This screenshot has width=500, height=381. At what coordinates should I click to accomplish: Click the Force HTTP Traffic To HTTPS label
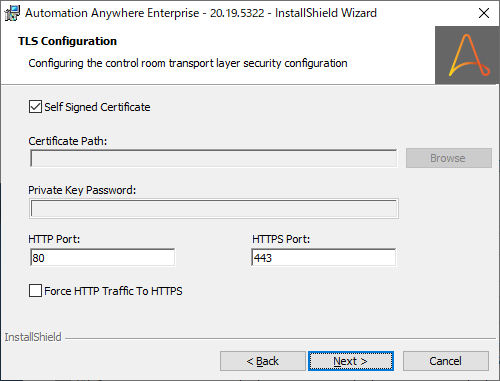[113, 291]
